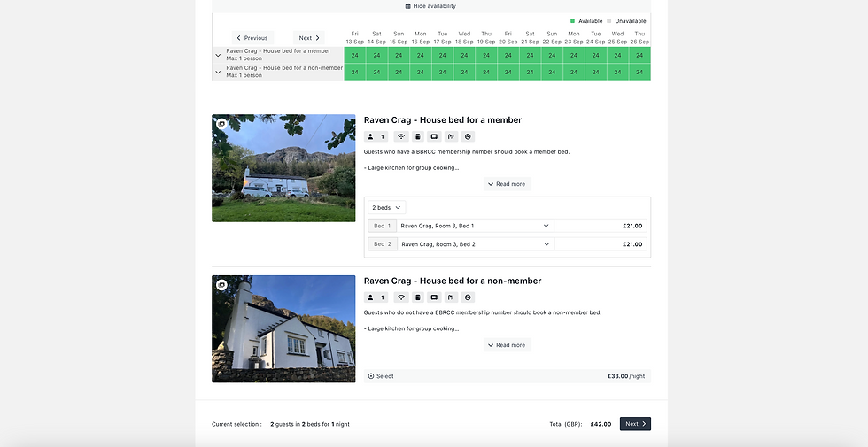Click the Thu 19 Sep column header
This screenshot has width=868, height=447.
point(486,37)
